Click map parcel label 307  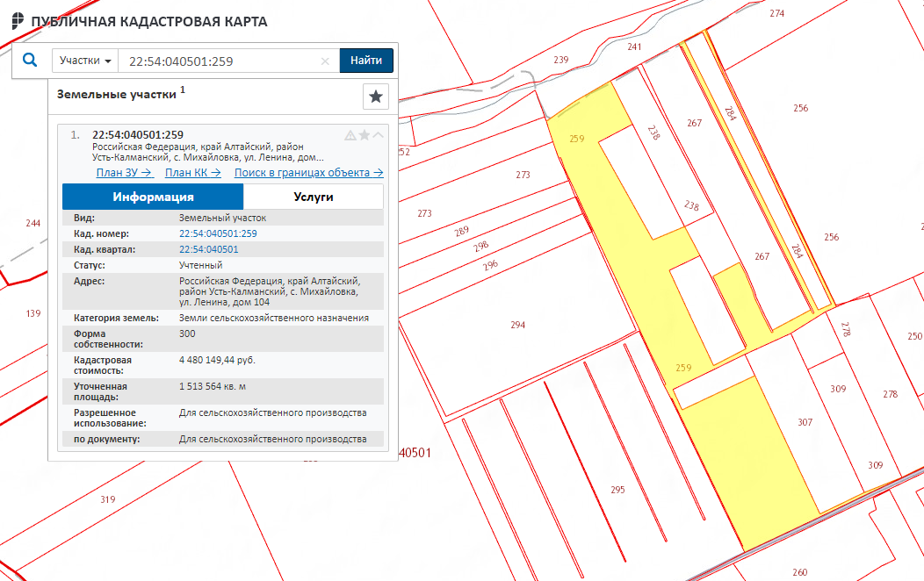[x=805, y=422]
